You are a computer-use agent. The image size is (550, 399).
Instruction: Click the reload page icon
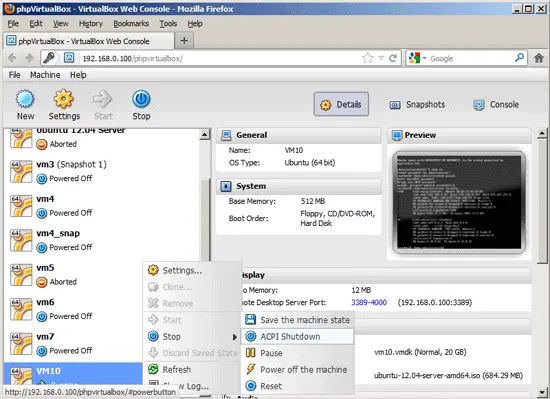pos(393,58)
